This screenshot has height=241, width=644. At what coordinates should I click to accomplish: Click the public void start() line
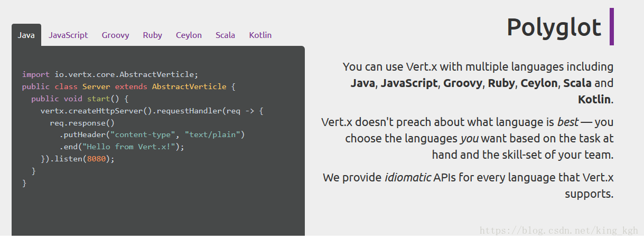tap(80, 99)
